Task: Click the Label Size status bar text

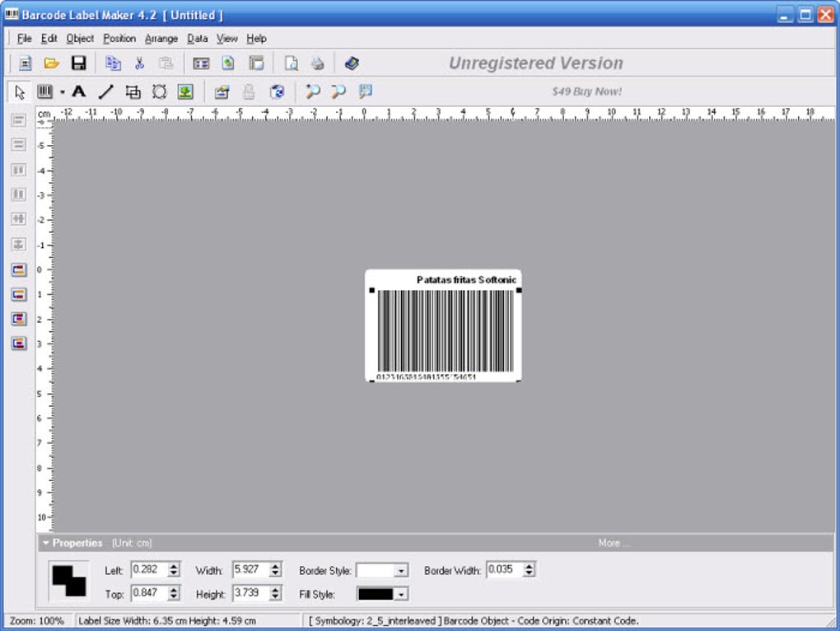Action: (167, 621)
